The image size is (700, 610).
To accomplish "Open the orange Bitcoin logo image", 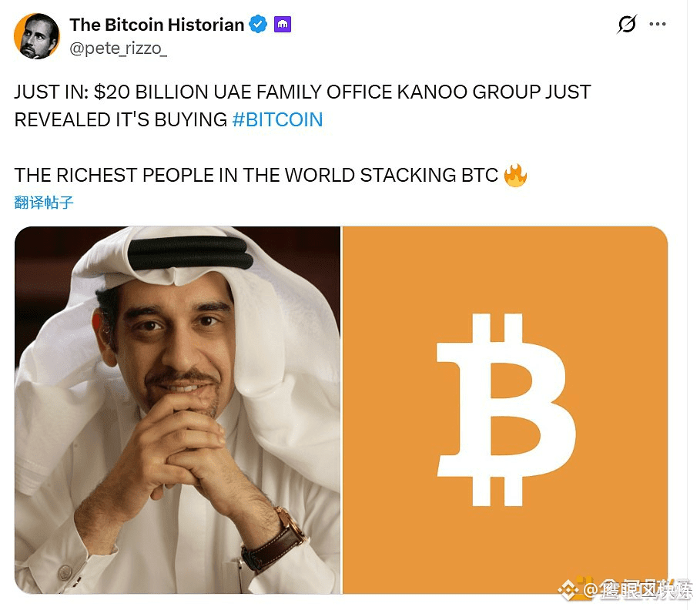I will [505, 410].
